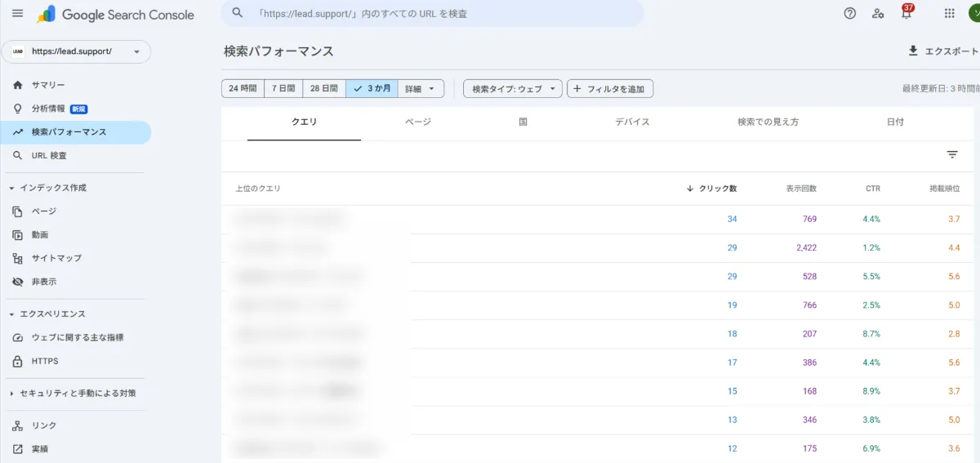Switch to the デバイス tab
The image size is (980, 463).
pos(632,122)
